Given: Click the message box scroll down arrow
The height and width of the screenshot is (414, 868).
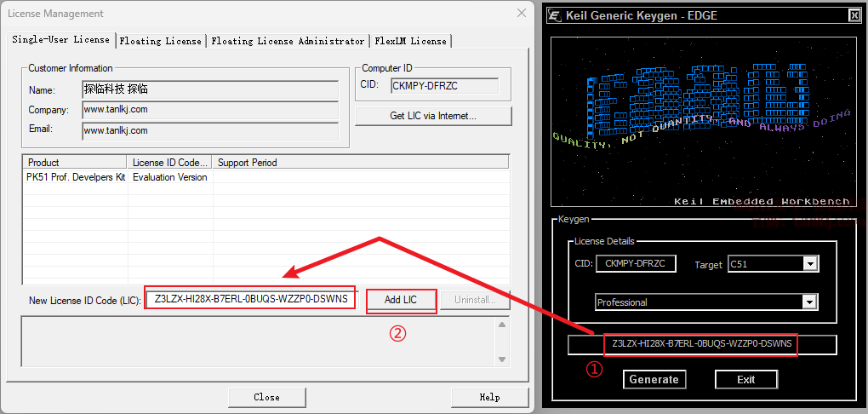Looking at the screenshot, I should (502, 359).
